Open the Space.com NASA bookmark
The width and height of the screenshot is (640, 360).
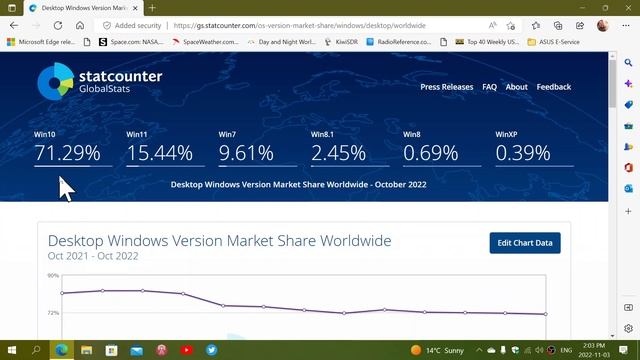coord(131,42)
